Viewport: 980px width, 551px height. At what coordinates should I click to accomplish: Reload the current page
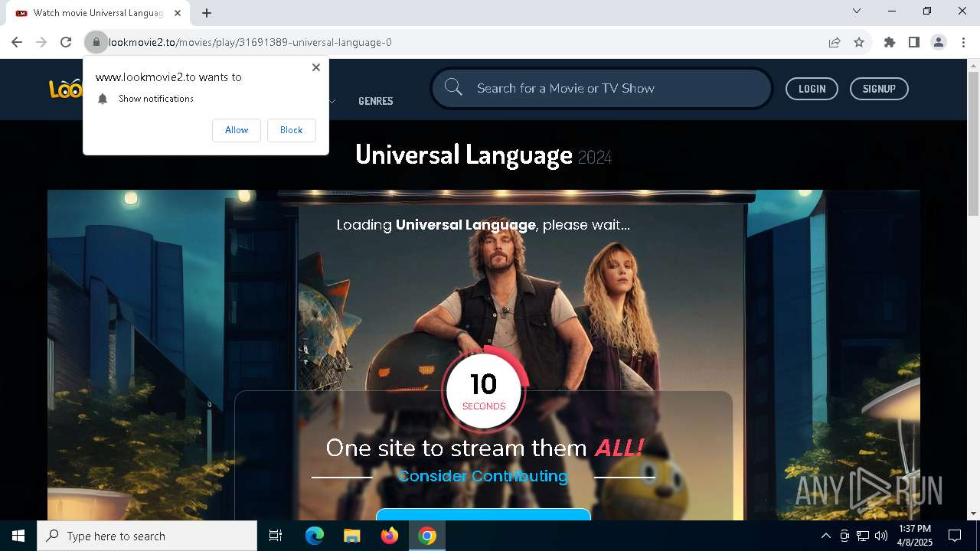pyautogui.click(x=66, y=42)
